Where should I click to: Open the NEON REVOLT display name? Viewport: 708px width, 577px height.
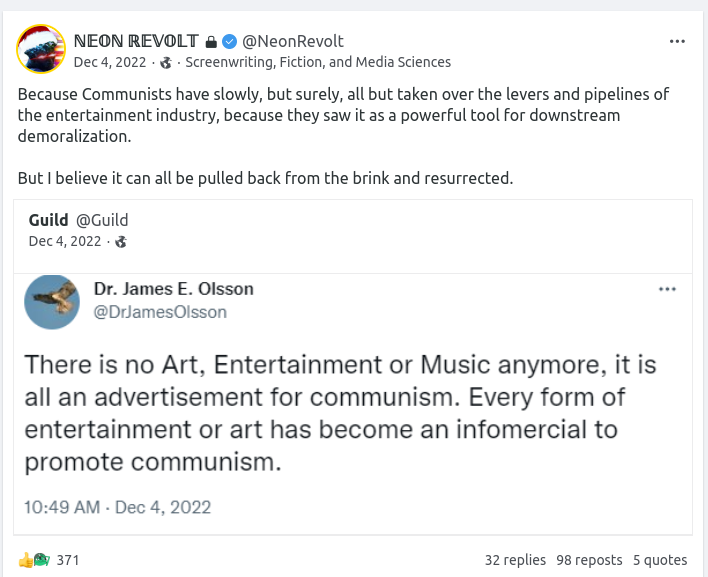pos(137,41)
